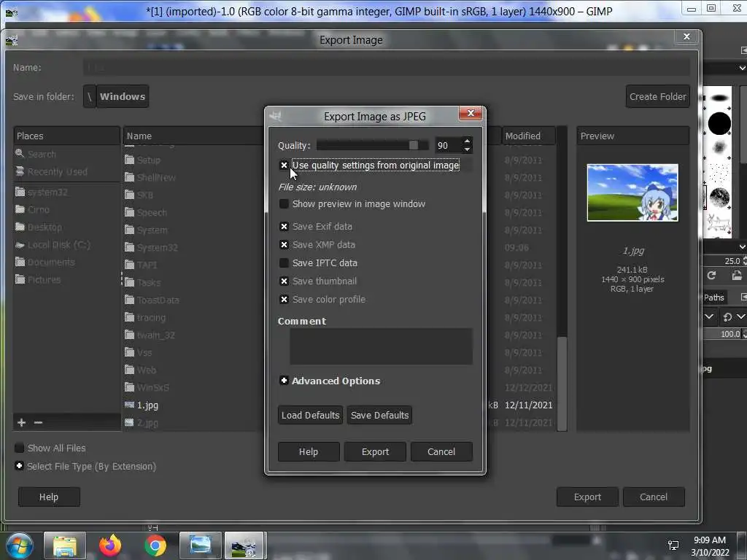Click the root backslash path button
Screen dimensions: 747x560
click(x=90, y=97)
